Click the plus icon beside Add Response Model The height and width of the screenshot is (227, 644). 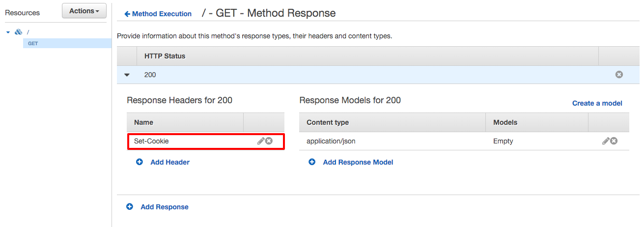click(x=312, y=162)
